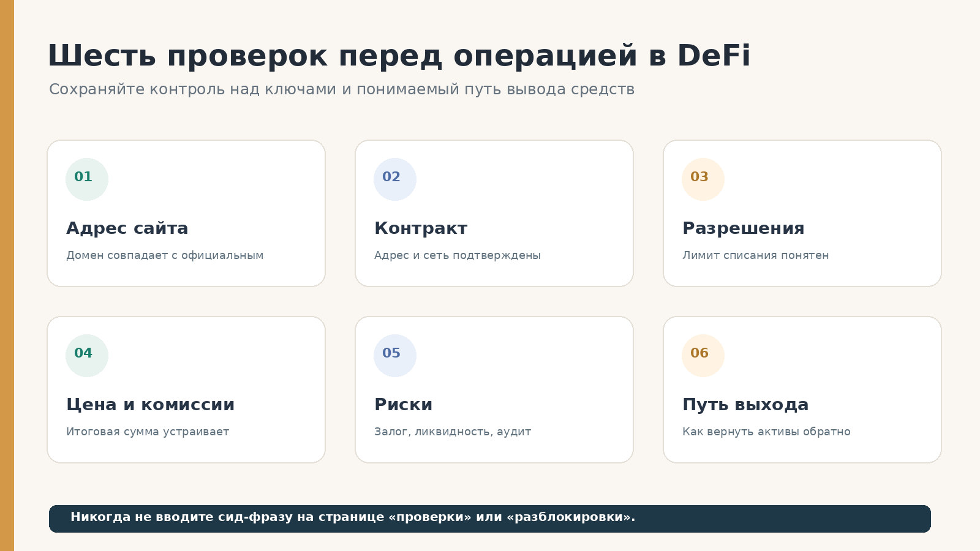Screen dimensions: 980x551
Task: Click the 01 number badge
Action: click(87, 179)
